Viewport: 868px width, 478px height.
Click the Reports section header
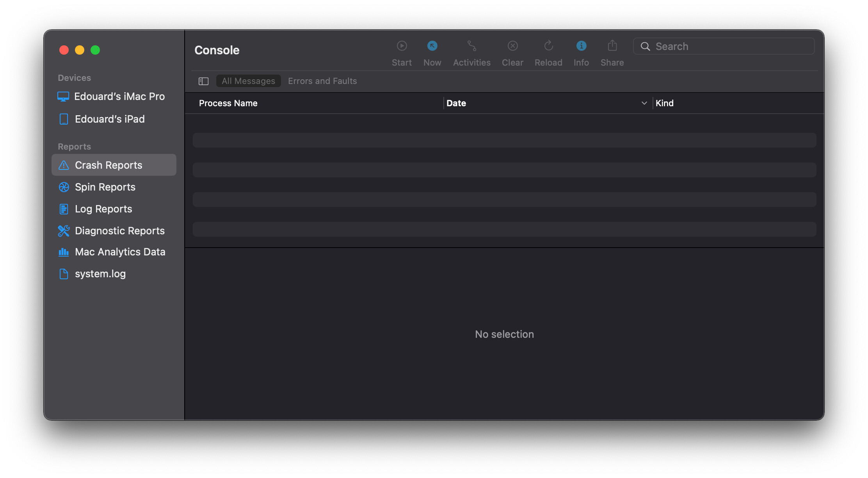pyautogui.click(x=74, y=146)
